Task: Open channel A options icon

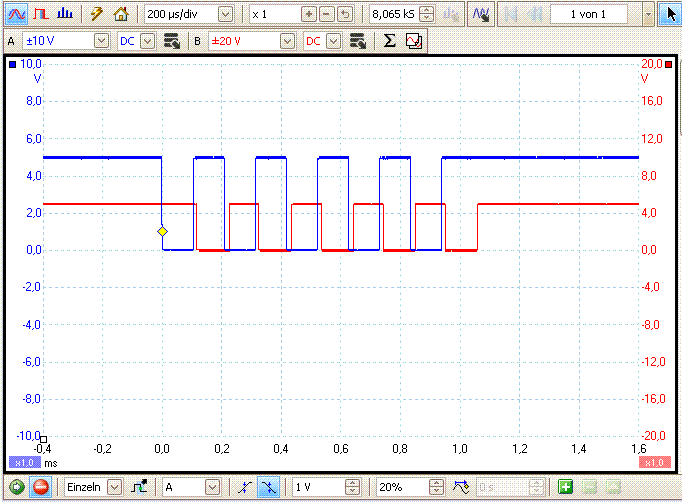Action: coord(172,41)
